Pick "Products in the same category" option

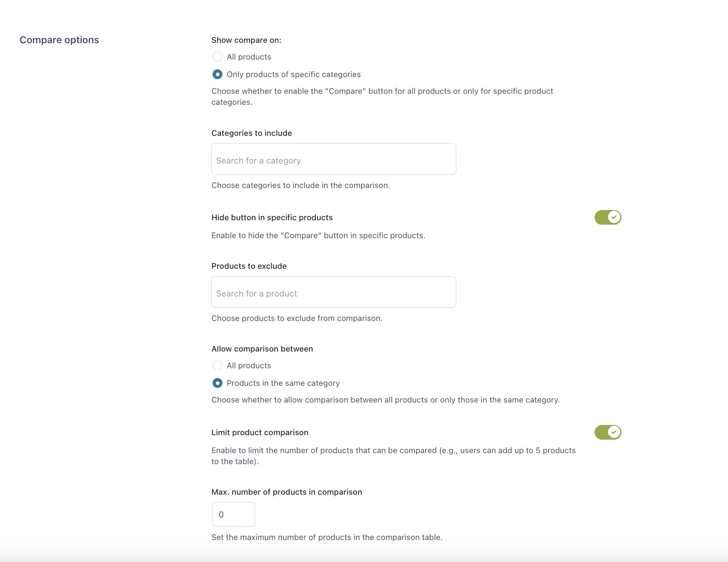[218, 383]
